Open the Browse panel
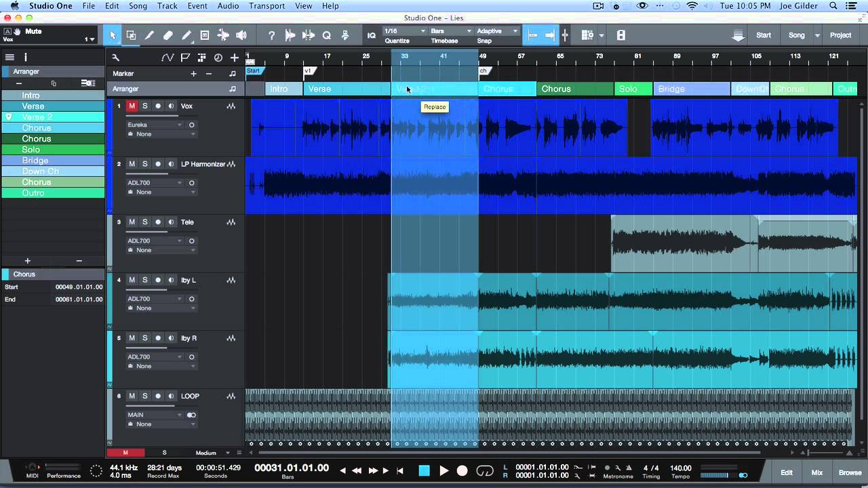Viewport: 868px width, 488px height. 850,472
